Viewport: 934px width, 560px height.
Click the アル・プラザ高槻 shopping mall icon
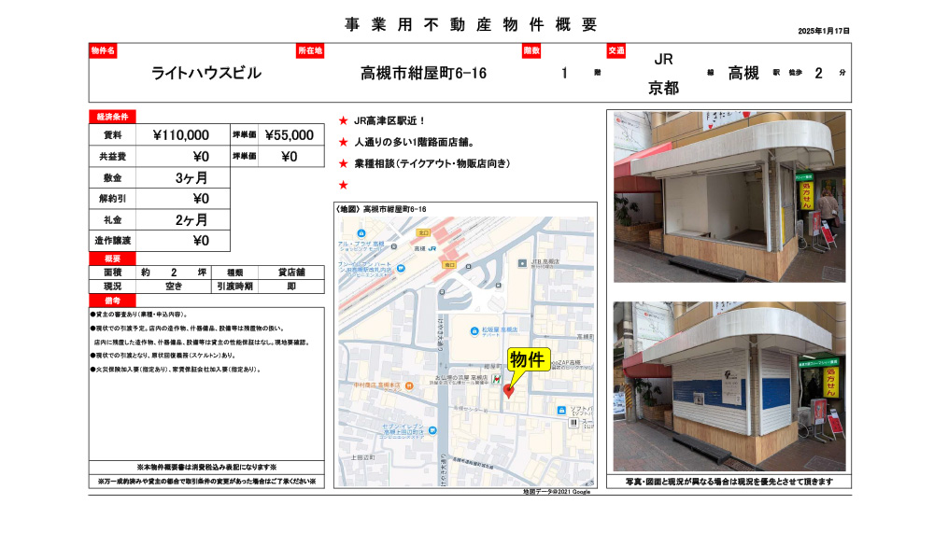point(360,232)
